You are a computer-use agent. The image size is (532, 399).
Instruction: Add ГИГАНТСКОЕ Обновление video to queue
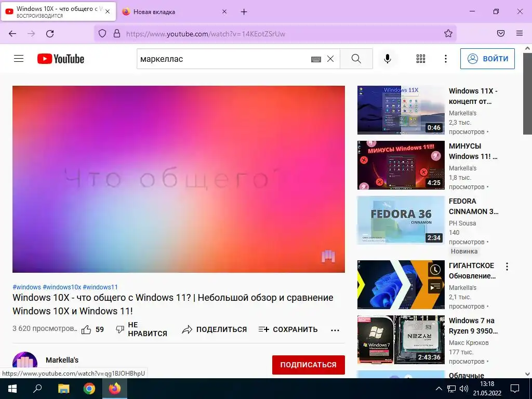[435, 287]
